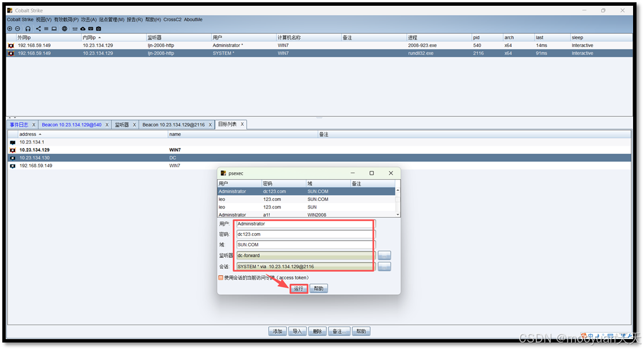
Task: Select credential row Administrator a1! WIN2008
Action: 306,215
